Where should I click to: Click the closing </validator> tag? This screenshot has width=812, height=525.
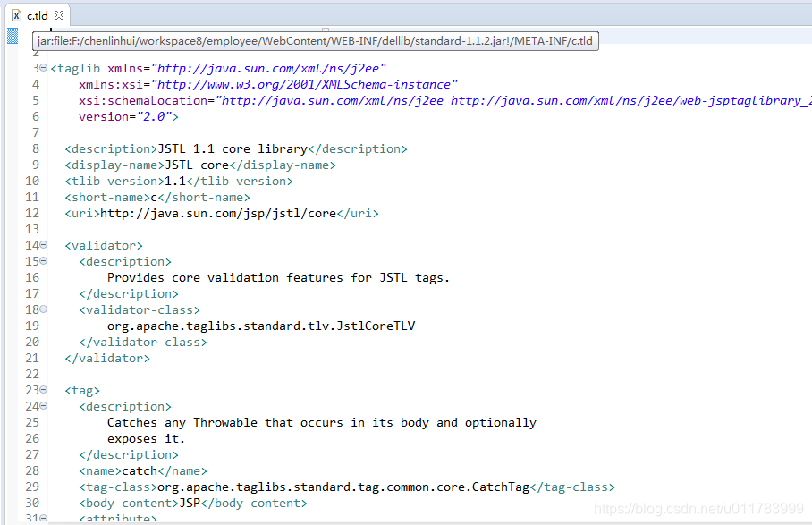point(107,358)
